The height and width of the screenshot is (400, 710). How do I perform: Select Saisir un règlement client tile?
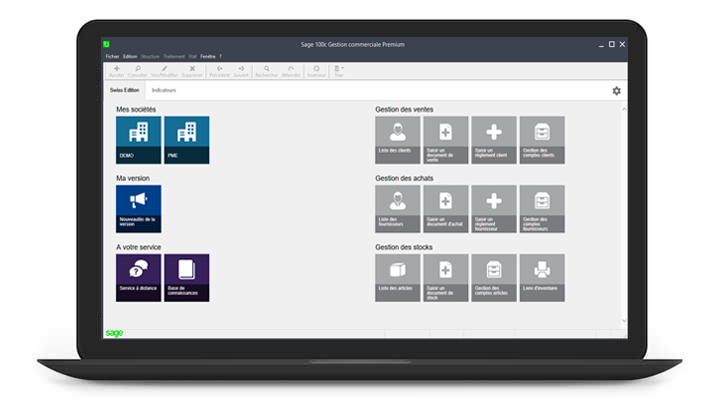[494, 140]
